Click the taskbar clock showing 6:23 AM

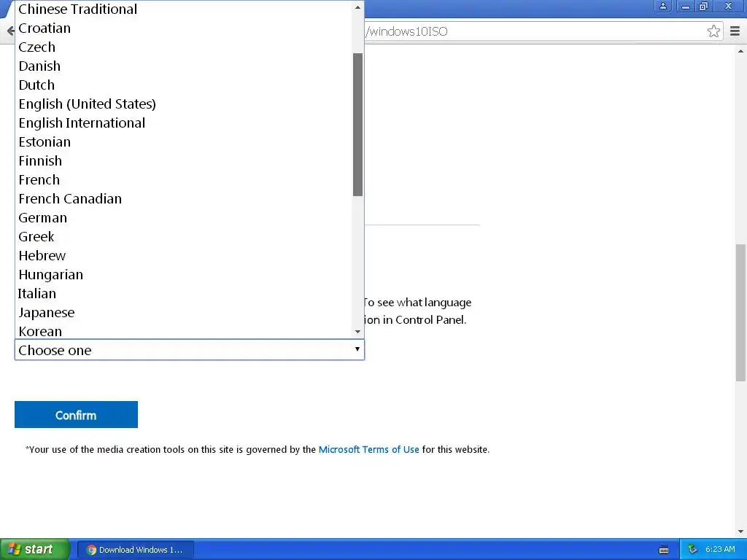pyautogui.click(x=720, y=550)
